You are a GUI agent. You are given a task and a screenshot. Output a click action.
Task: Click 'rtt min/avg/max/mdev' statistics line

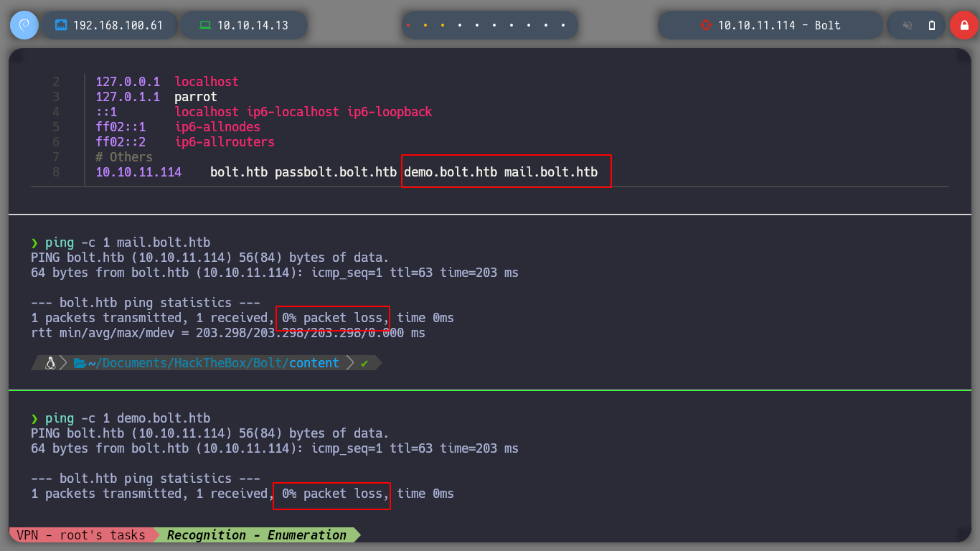tap(228, 333)
